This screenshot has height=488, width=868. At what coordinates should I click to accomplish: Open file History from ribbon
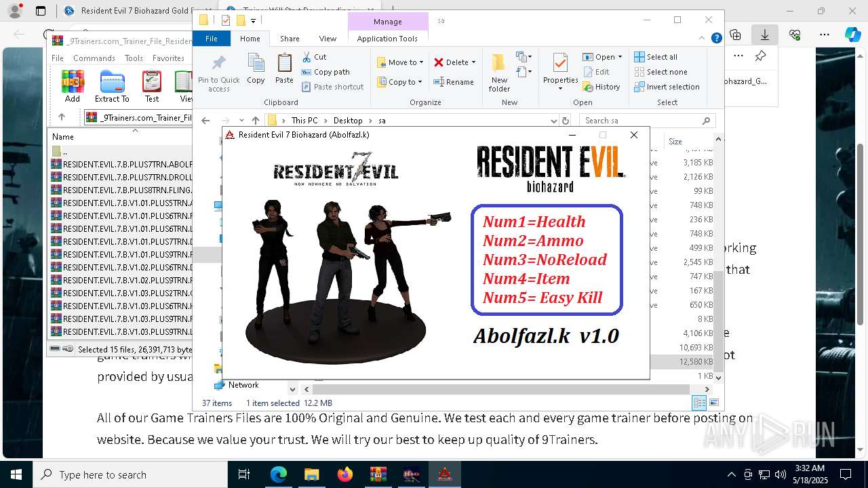[601, 87]
